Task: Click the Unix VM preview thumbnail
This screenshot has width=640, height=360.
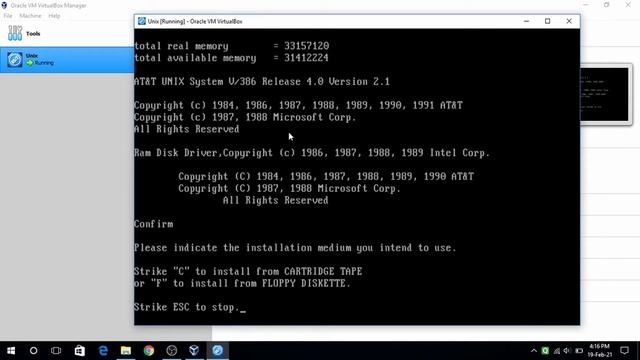Action: click(604, 95)
